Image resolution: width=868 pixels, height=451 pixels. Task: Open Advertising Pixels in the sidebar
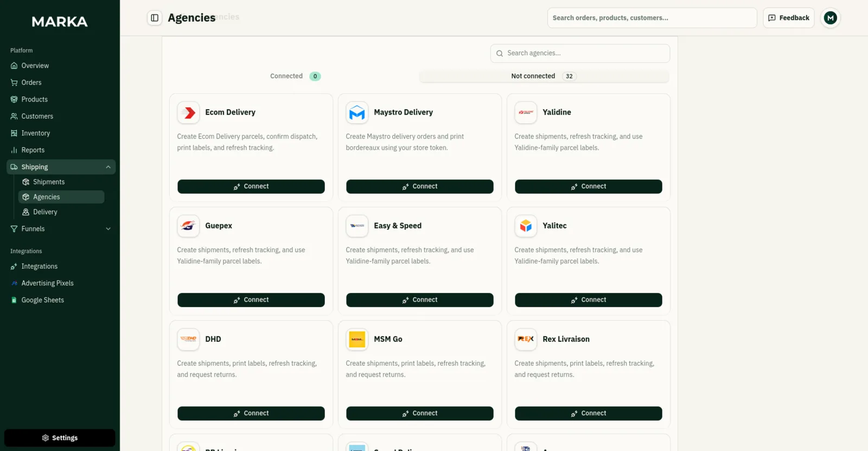pyautogui.click(x=61, y=283)
